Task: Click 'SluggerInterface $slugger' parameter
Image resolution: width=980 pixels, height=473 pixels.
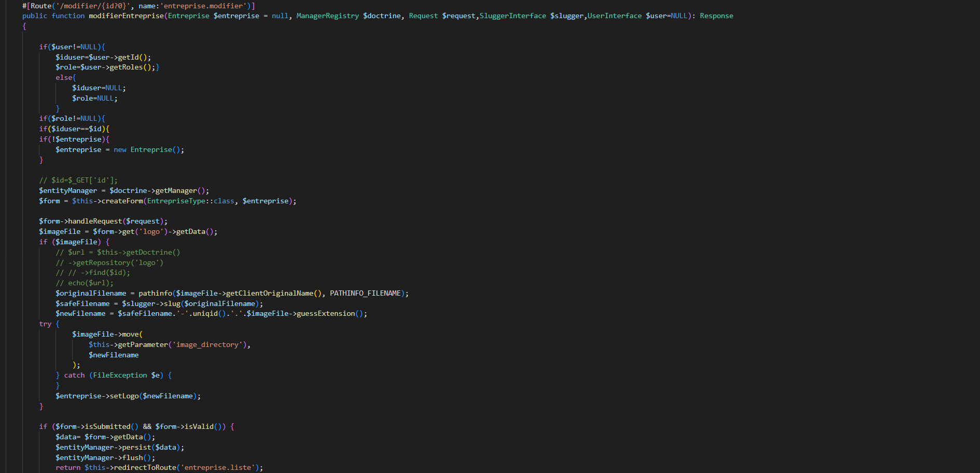Action: pyautogui.click(x=531, y=16)
